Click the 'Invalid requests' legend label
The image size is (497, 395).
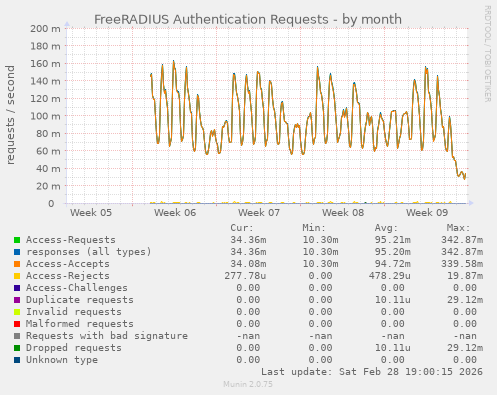tap(74, 312)
